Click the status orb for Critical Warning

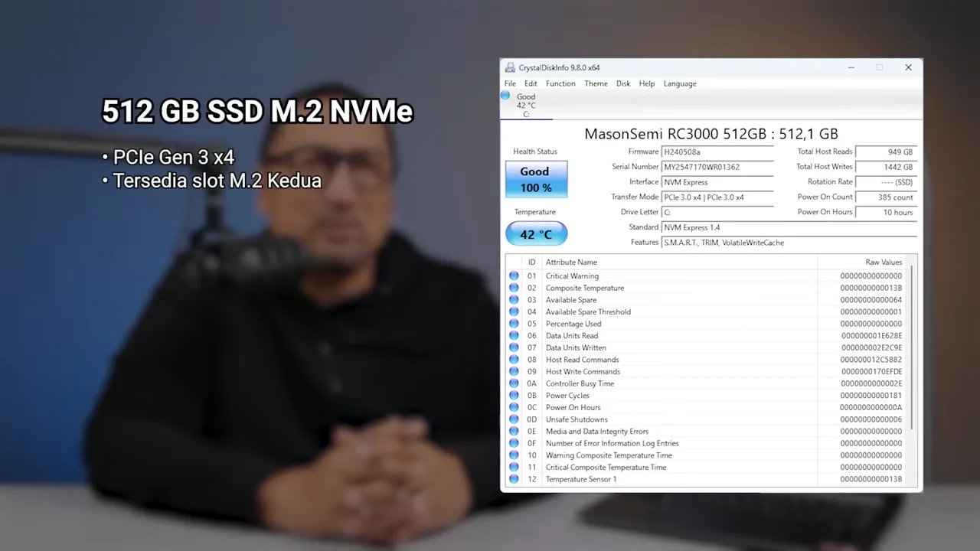(x=514, y=275)
